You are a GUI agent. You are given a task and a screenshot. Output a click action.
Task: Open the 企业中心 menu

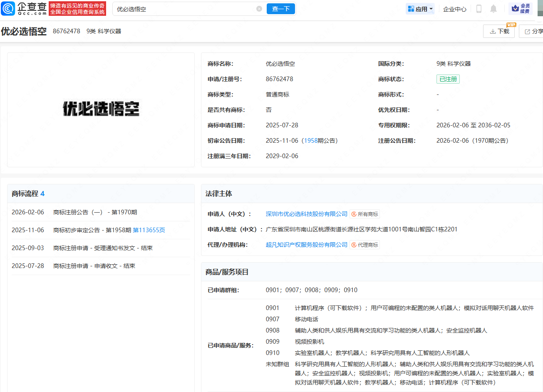pyautogui.click(x=454, y=9)
